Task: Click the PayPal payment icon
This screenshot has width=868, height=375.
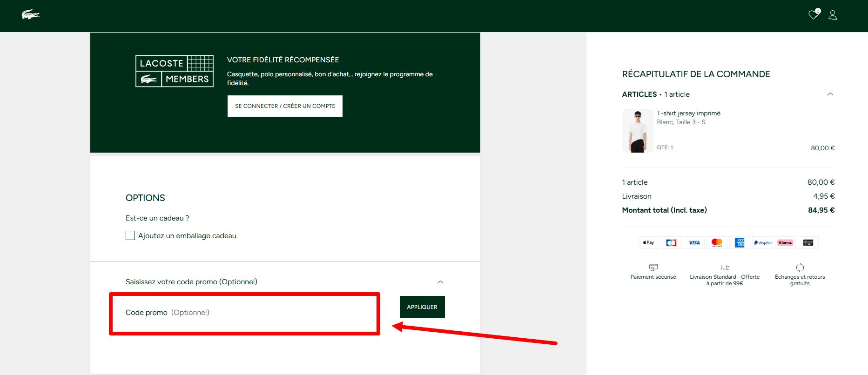Action: (x=762, y=242)
